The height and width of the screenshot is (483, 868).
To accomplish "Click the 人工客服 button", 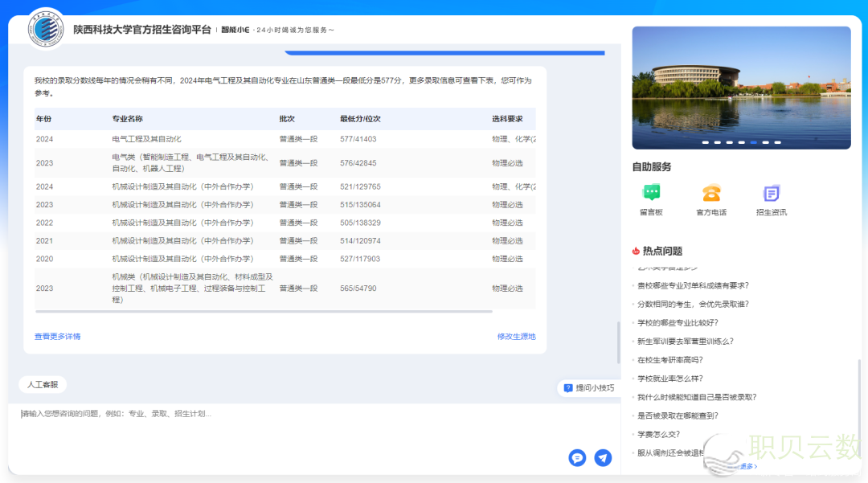I will pyautogui.click(x=43, y=384).
